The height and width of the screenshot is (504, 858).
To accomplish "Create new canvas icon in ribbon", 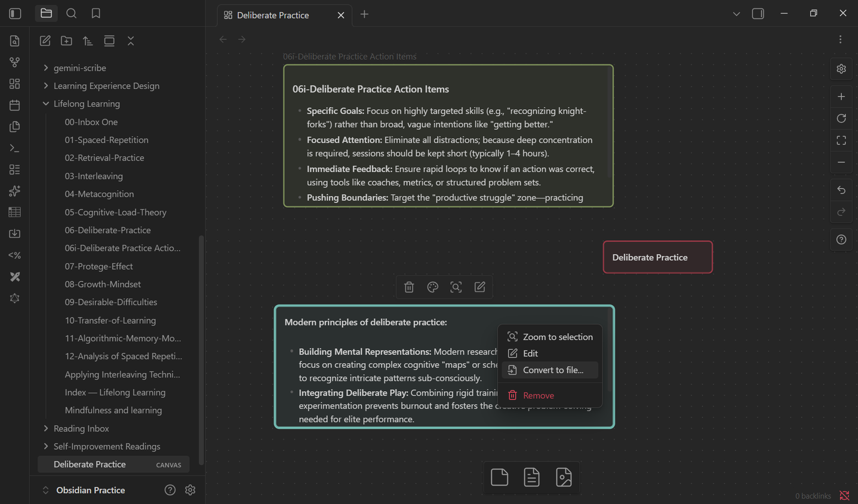I will pos(15,84).
